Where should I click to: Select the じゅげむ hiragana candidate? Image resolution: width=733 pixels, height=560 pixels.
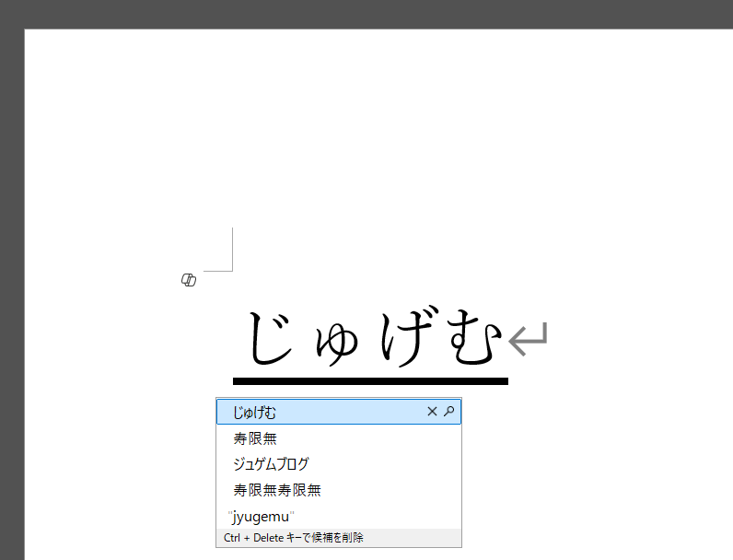[339, 412]
